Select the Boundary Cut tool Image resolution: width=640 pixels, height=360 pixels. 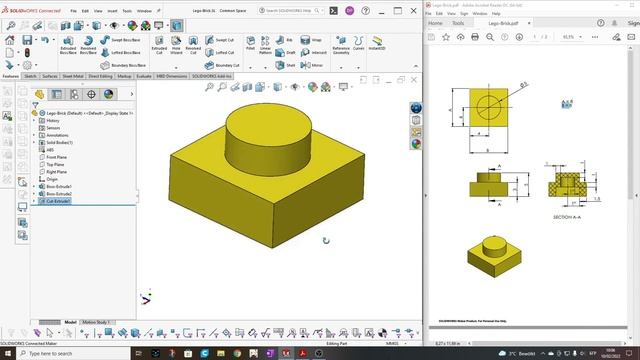[222, 65]
